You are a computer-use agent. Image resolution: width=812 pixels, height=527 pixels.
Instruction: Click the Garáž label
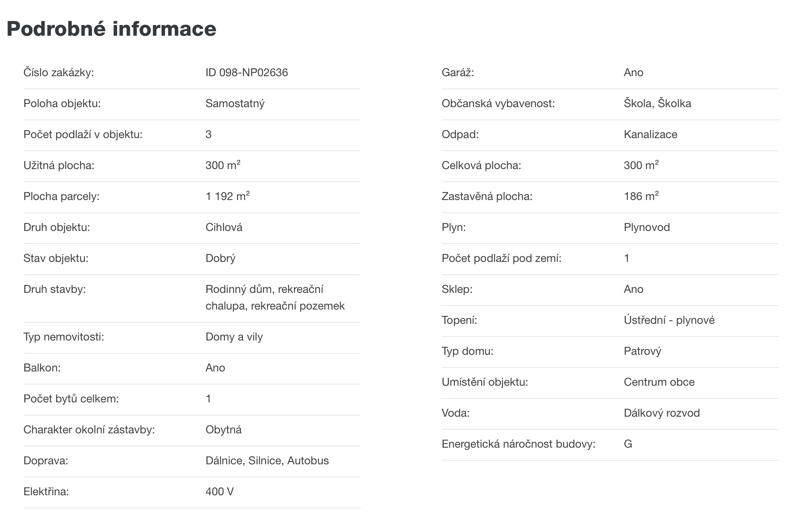458,73
